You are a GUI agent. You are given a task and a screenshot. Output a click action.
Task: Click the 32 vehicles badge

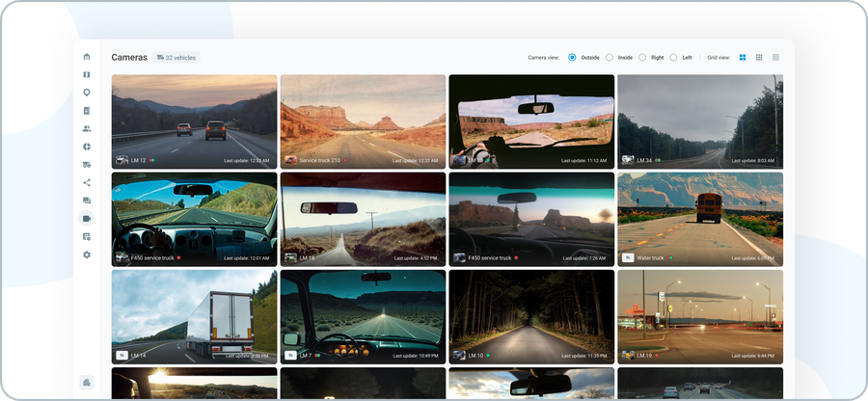pyautogui.click(x=176, y=58)
